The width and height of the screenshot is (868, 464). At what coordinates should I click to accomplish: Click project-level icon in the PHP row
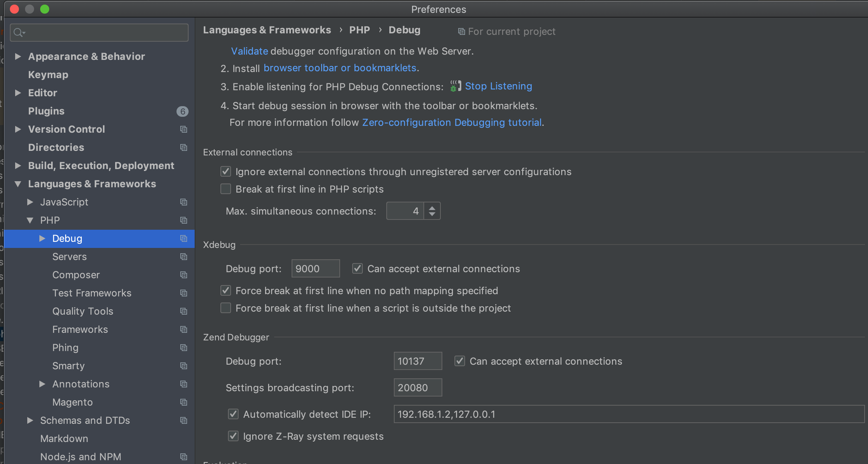(x=184, y=220)
